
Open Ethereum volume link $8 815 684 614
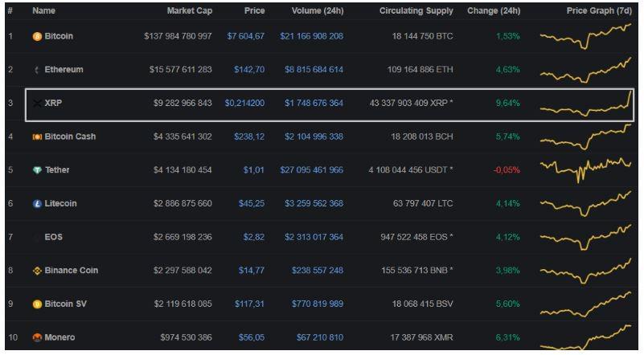pos(314,70)
